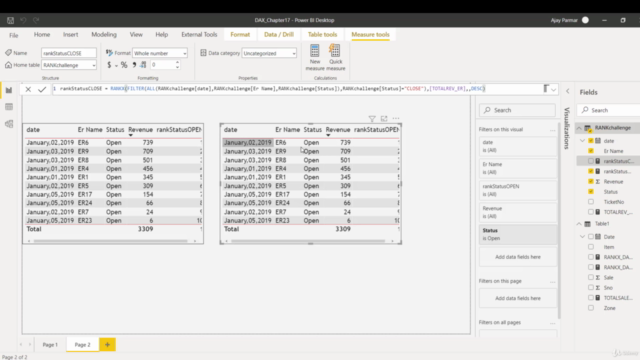The height and width of the screenshot is (360, 640).
Task: Switch to the Modeling ribbon tab
Action: pos(104,35)
